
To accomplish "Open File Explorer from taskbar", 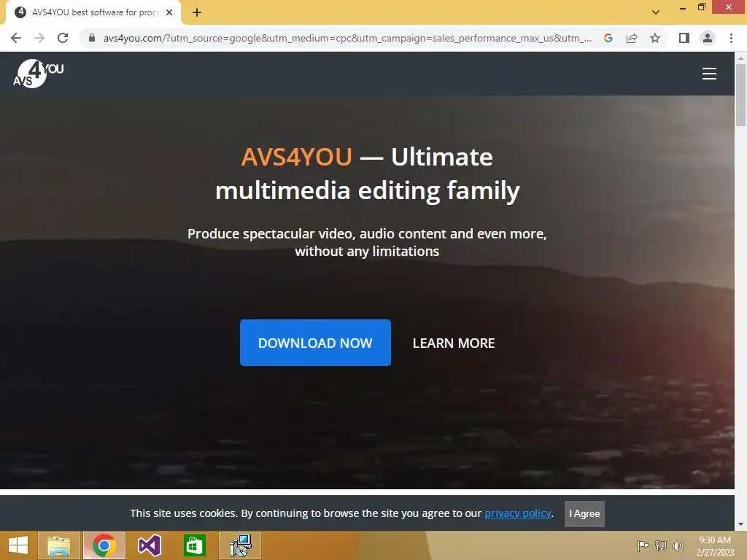I will pyautogui.click(x=59, y=545).
